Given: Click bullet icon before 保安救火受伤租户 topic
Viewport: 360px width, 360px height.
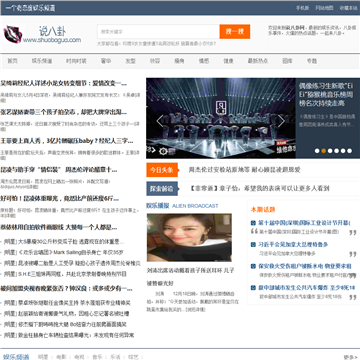Looking at the screenshot, I should [x=253, y=266].
